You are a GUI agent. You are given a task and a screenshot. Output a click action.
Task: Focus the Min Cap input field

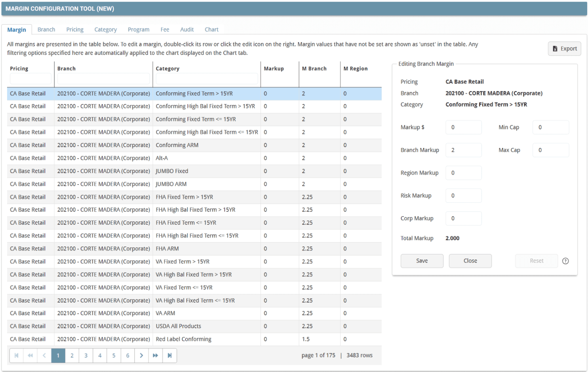tap(550, 127)
